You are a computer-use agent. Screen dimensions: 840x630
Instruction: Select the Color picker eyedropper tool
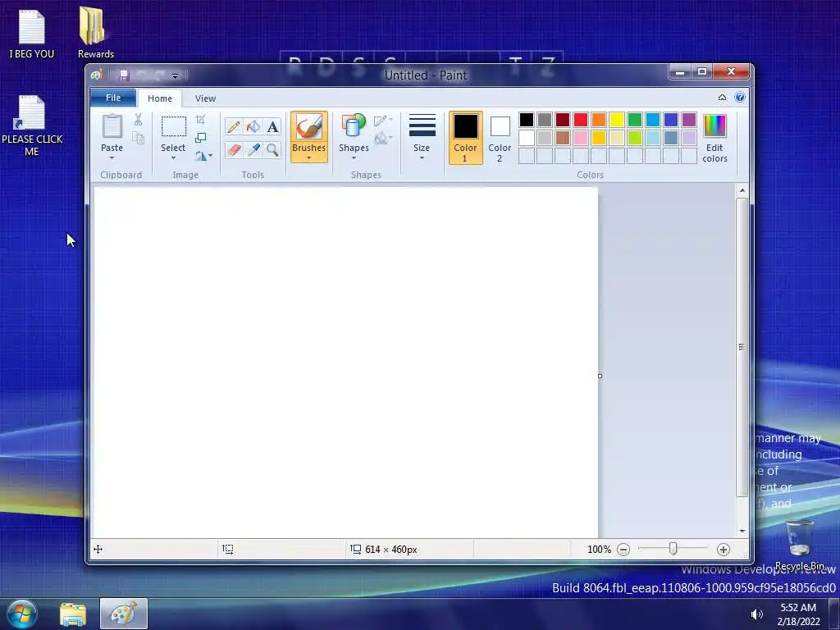point(253,149)
